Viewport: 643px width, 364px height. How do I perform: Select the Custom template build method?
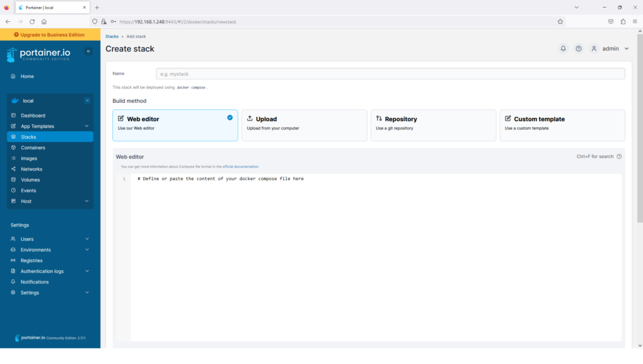click(561, 125)
